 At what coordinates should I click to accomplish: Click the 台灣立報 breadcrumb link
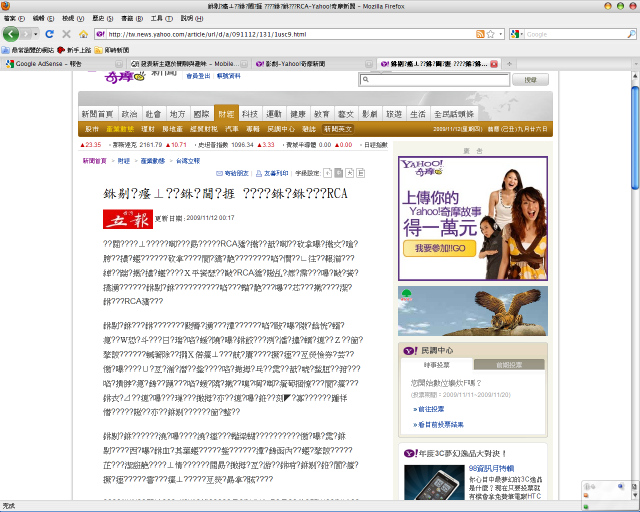click(x=188, y=161)
